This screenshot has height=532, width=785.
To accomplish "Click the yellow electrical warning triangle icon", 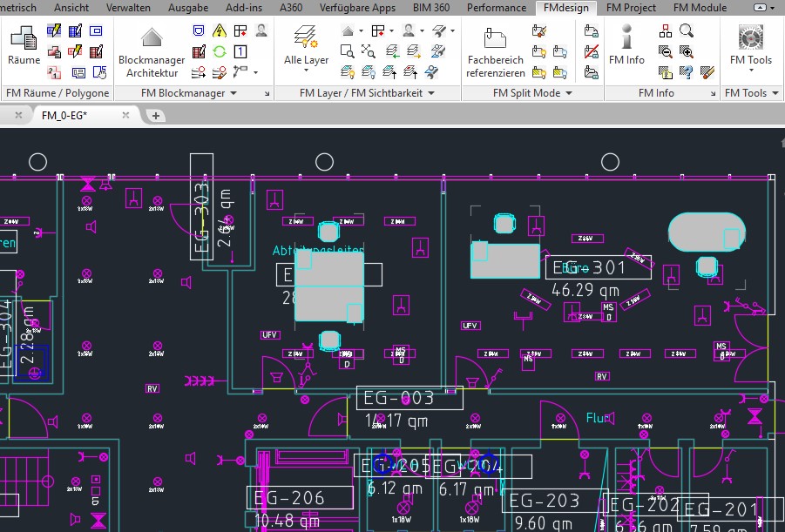I will 220,31.
